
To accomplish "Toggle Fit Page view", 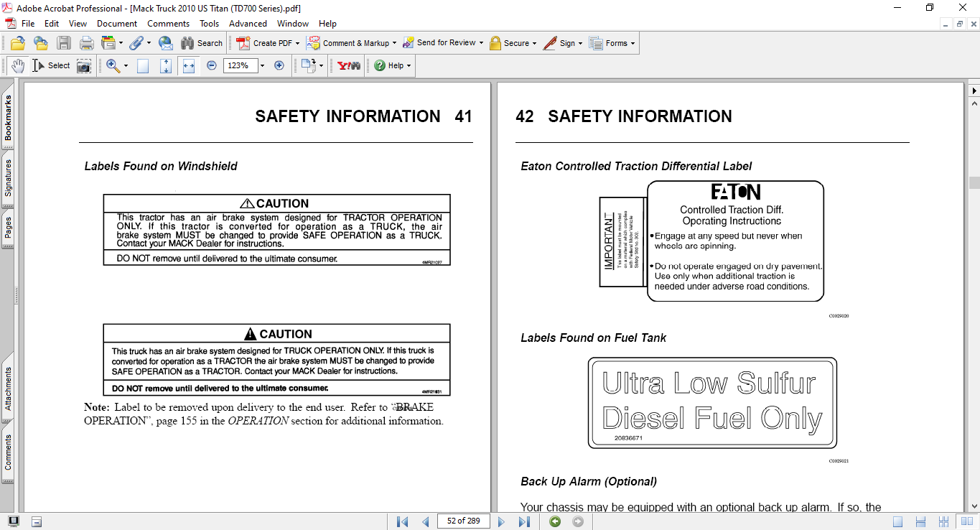I will coord(166,66).
